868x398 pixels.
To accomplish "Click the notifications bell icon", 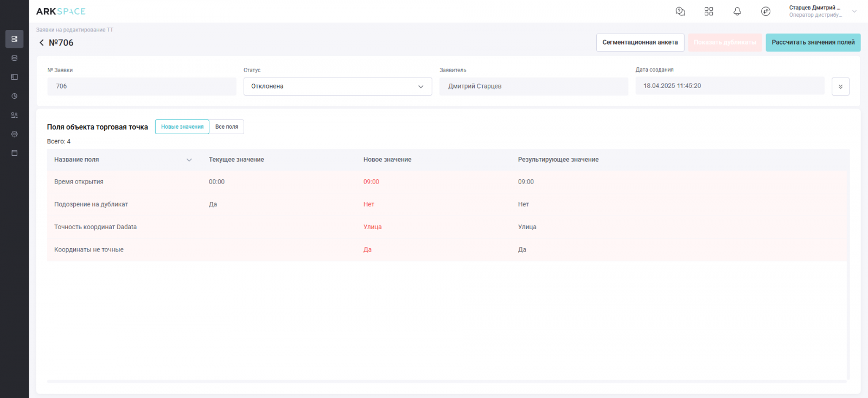I will [737, 11].
